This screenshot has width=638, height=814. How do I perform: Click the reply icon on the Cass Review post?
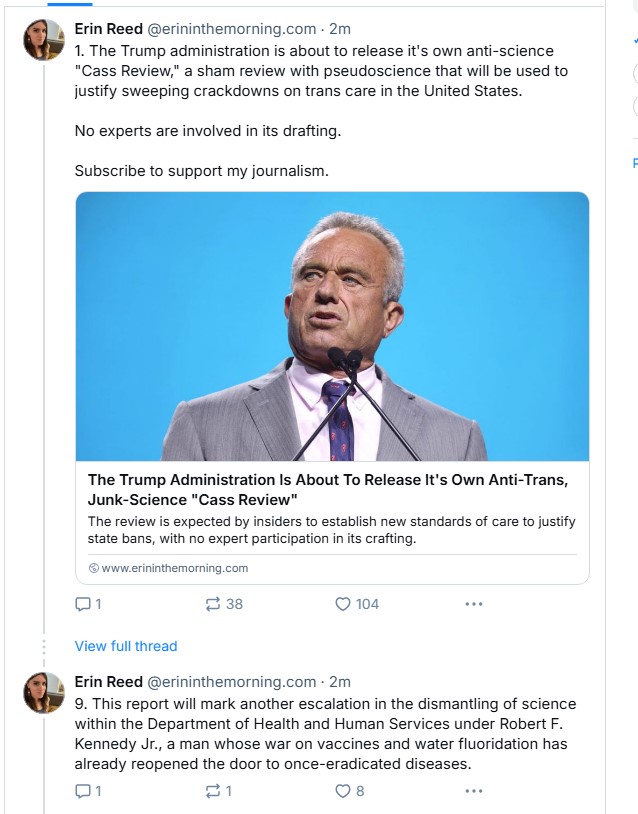pos(83,604)
